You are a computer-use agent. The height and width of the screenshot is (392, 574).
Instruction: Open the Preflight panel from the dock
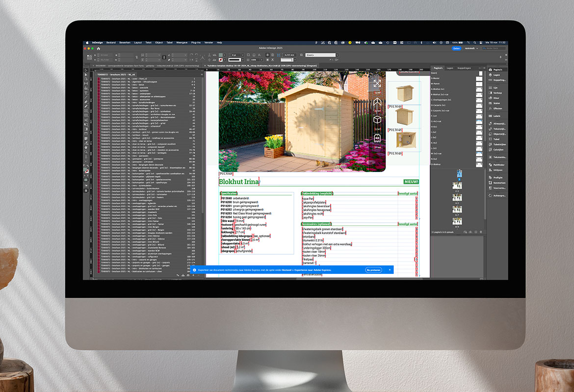497,178
